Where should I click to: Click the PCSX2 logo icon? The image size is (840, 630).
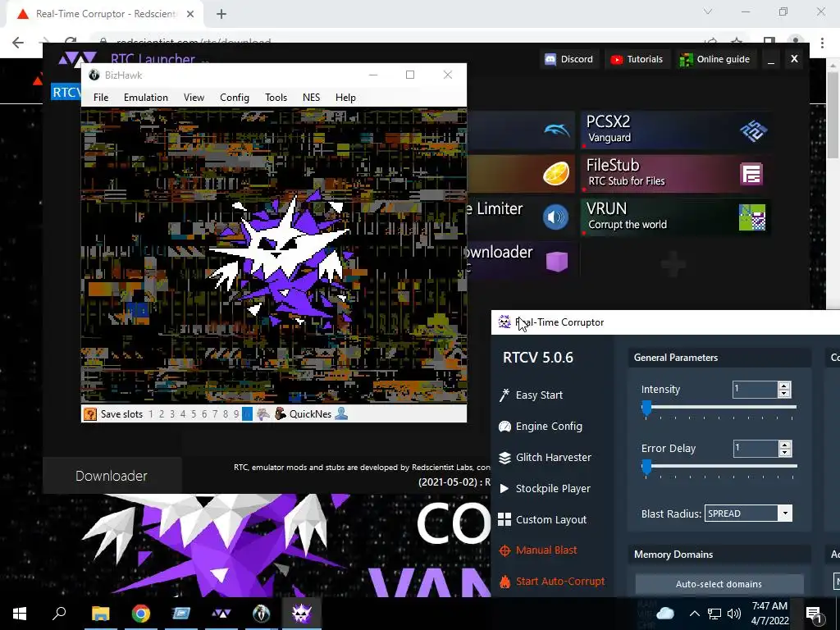click(753, 130)
